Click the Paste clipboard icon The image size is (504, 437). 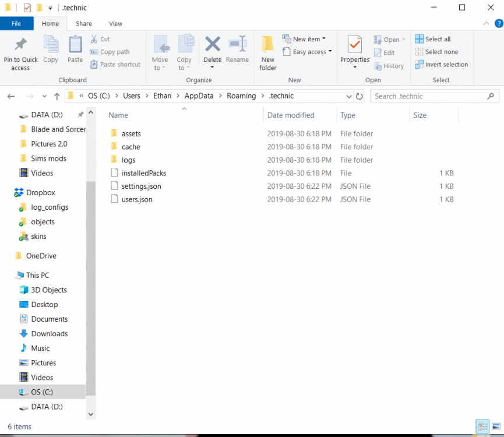[x=75, y=44]
